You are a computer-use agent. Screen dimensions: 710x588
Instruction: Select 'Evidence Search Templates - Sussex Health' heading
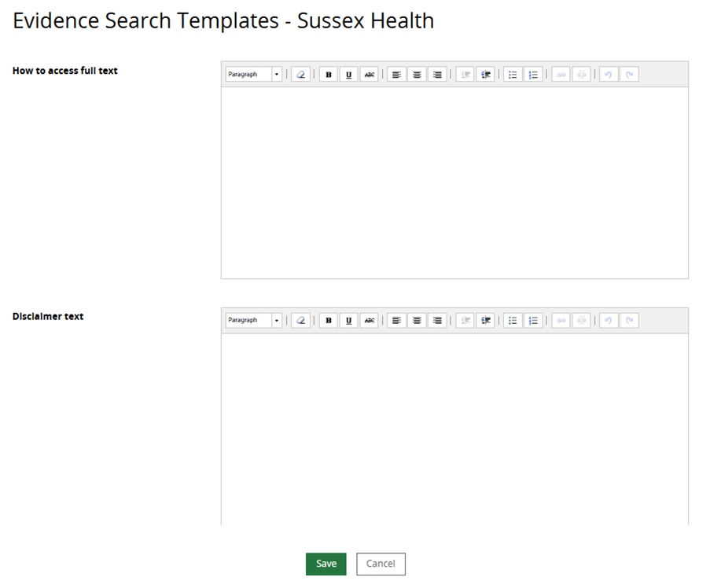223,20
